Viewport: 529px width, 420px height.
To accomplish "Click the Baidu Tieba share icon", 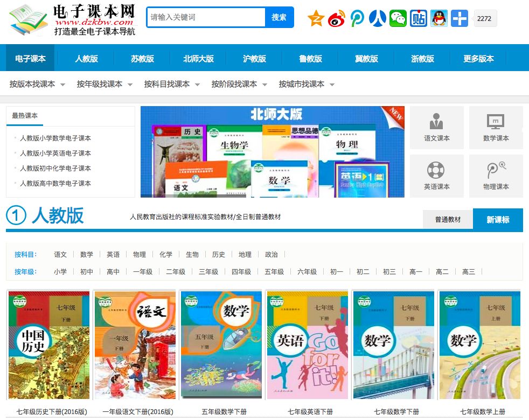I will (x=419, y=18).
